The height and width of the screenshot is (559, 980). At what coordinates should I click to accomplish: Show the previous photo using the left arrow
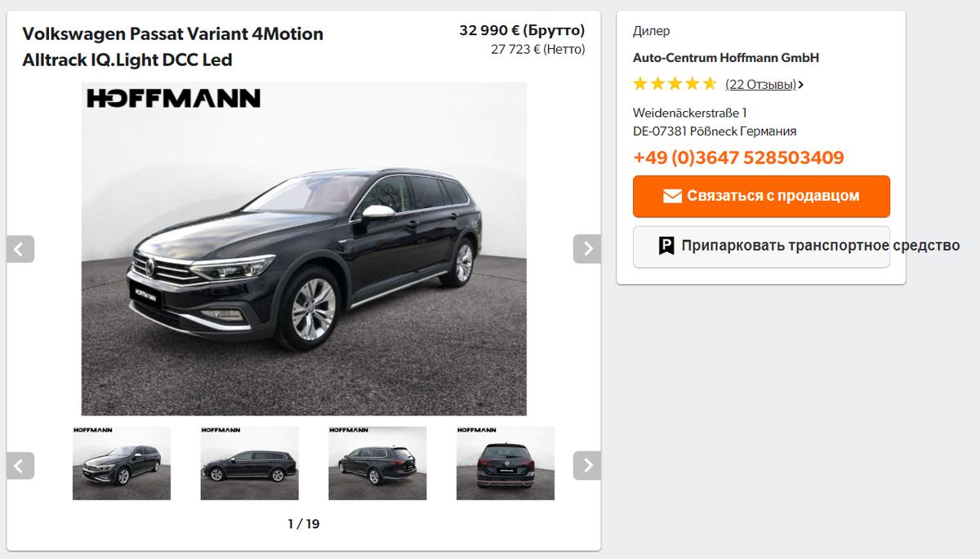click(x=20, y=248)
